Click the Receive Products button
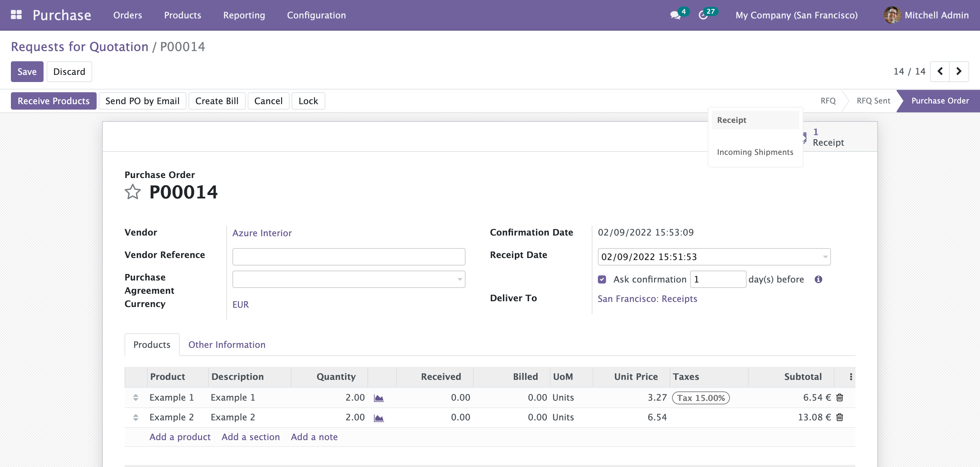 [53, 101]
